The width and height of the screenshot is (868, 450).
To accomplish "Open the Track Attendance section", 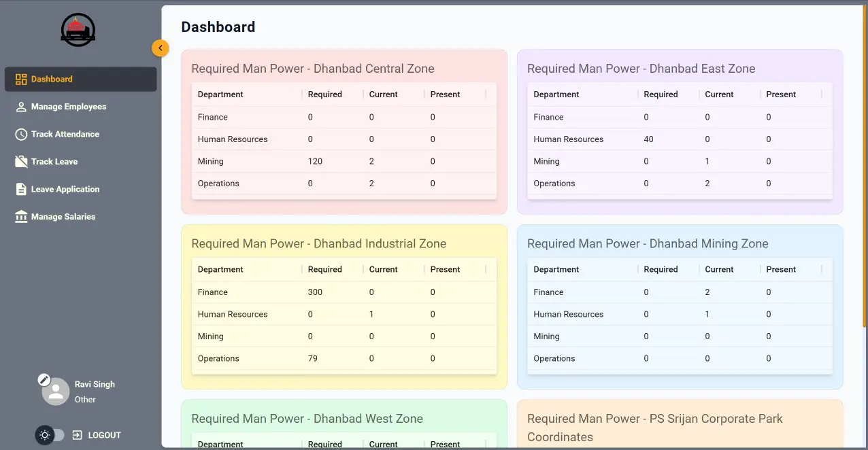I will click(65, 134).
